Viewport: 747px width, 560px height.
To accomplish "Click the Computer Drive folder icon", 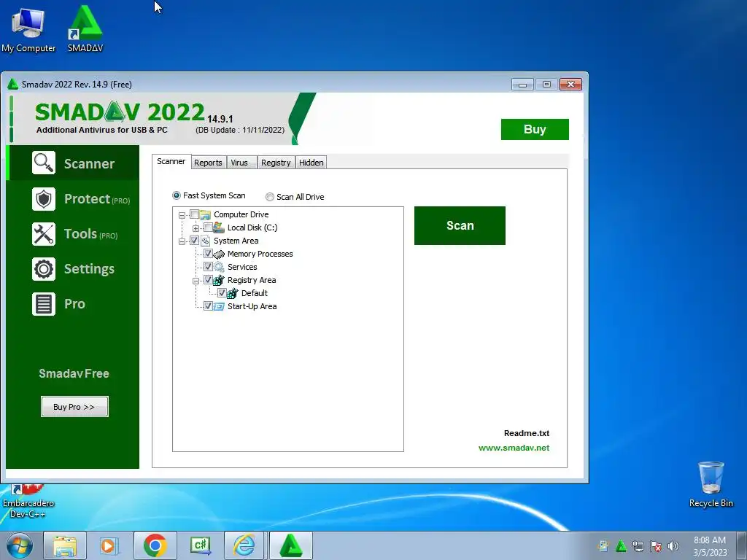I will click(205, 215).
